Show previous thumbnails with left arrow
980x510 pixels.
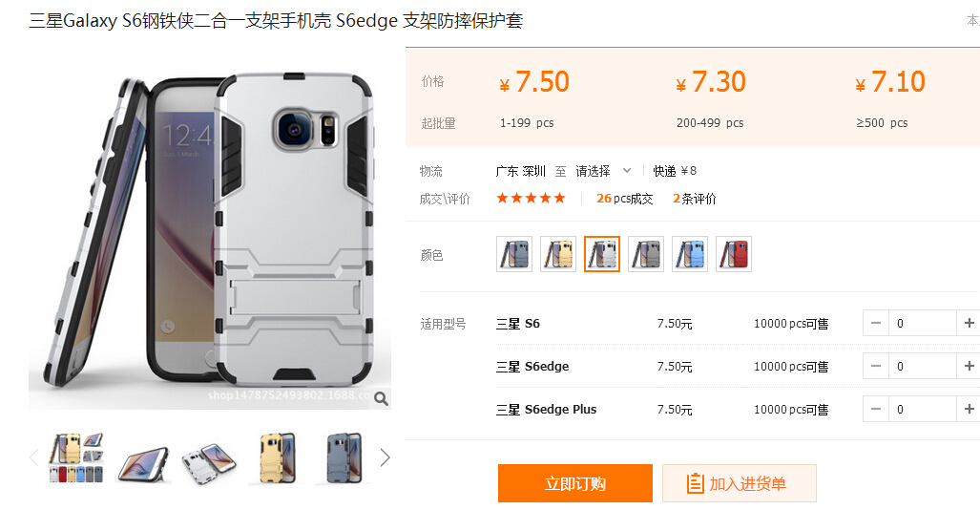34,457
